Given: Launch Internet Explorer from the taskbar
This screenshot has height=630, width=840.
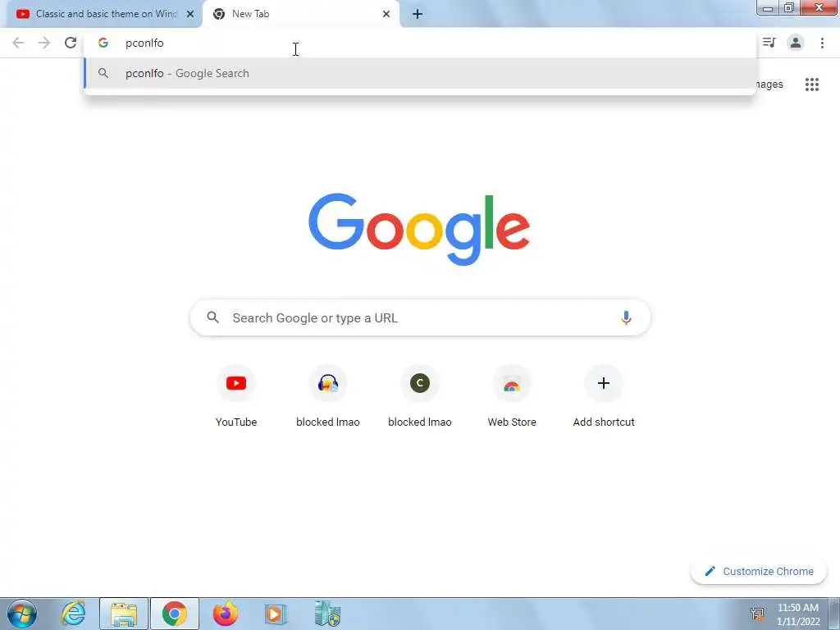Looking at the screenshot, I should [x=73, y=614].
